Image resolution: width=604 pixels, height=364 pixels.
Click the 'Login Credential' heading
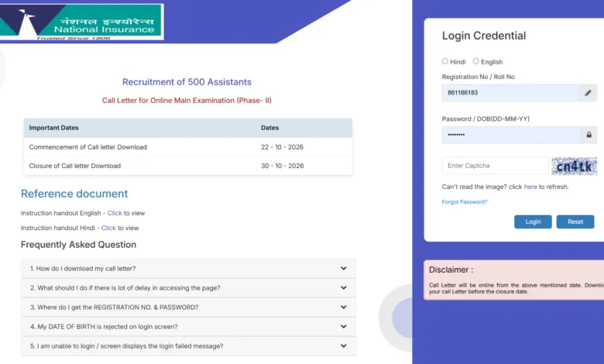point(484,36)
